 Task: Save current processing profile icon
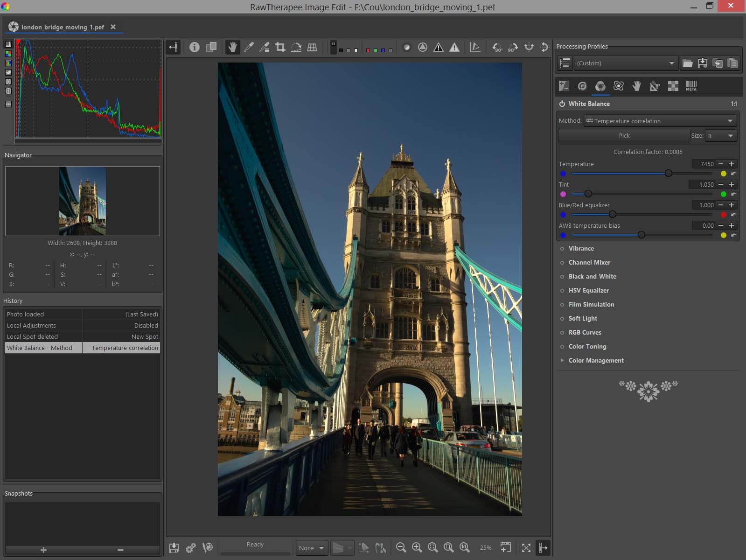coord(702,63)
